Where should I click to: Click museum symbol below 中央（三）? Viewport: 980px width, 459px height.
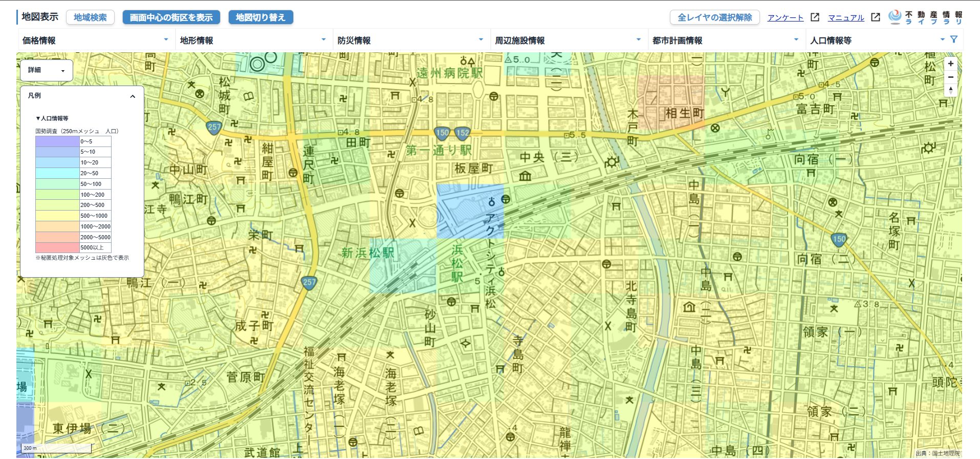(x=525, y=176)
